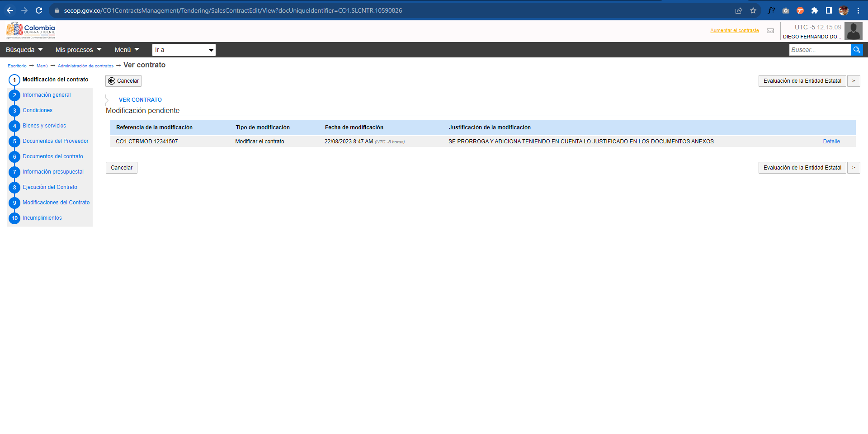
Task: Click the blue search magnifier icon
Action: click(x=857, y=50)
